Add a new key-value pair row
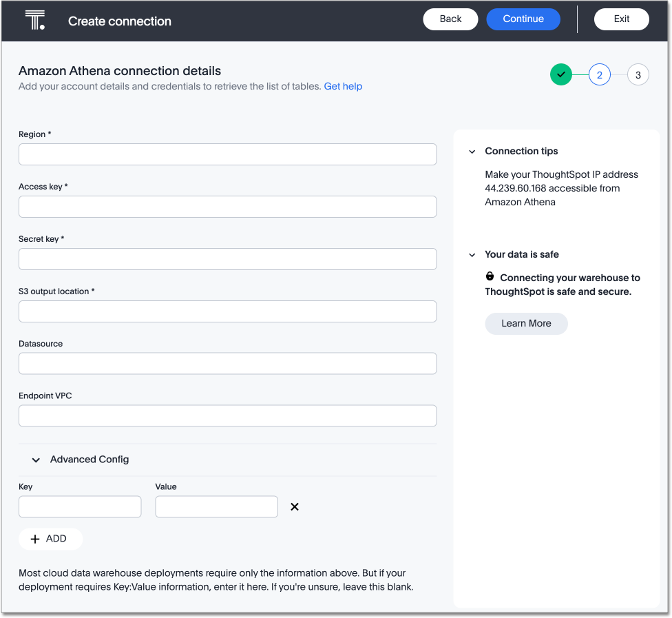 (x=50, y=539)
